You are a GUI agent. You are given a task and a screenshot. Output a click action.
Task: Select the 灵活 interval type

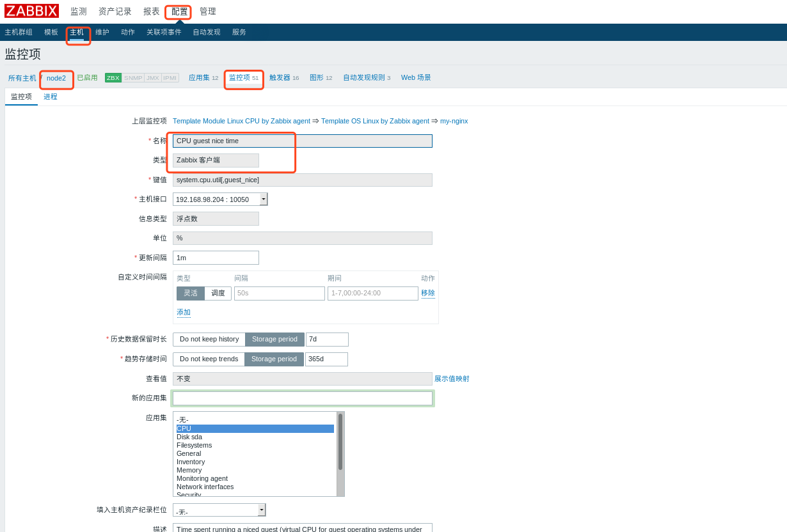pyautogui.click(x=191, y=293)
